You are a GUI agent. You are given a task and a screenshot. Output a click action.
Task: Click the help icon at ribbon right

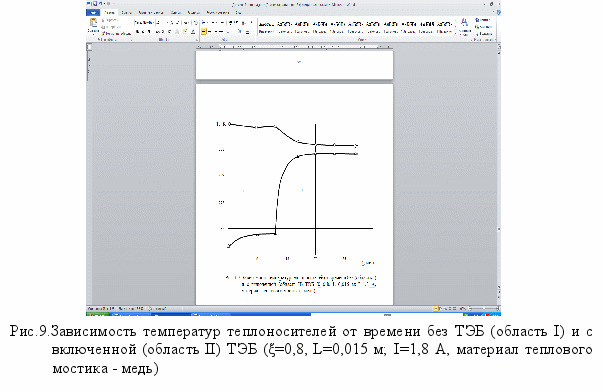[498, 13]
